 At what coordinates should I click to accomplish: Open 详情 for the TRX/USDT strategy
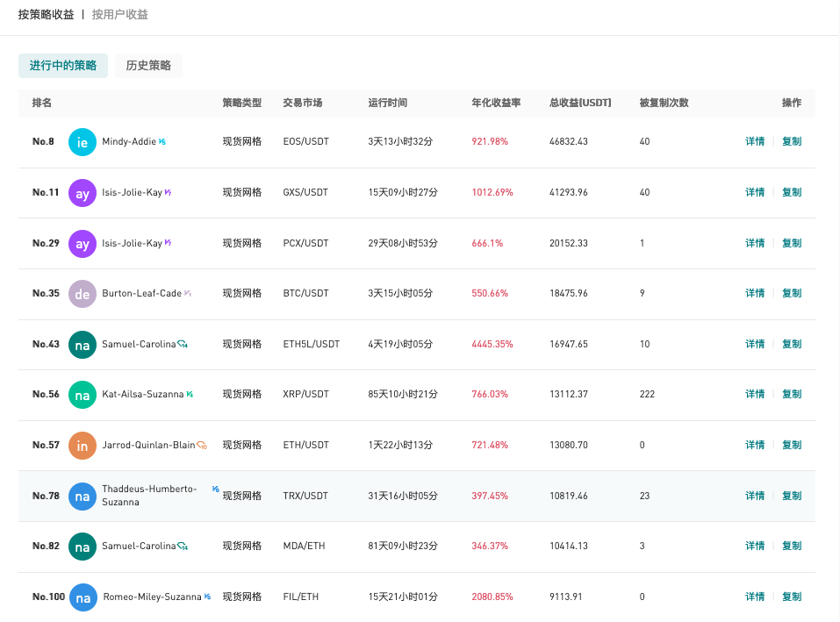pos(755,496)
